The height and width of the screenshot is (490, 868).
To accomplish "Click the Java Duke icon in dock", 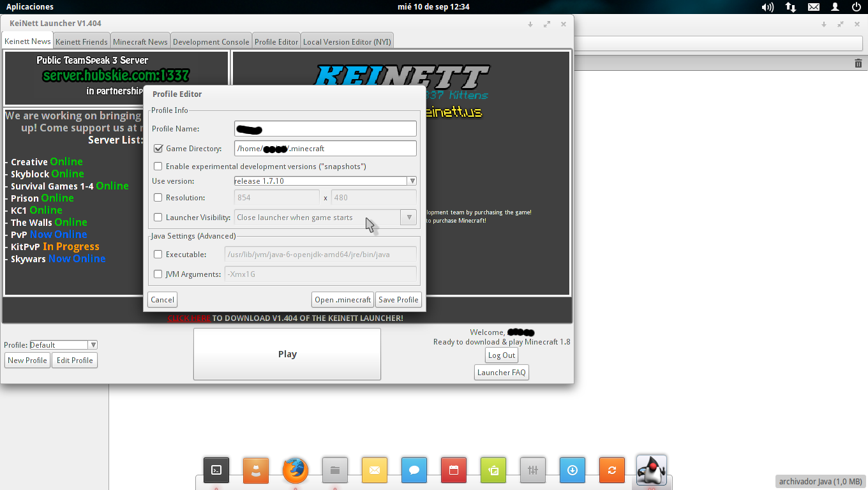I will point(652,470).
